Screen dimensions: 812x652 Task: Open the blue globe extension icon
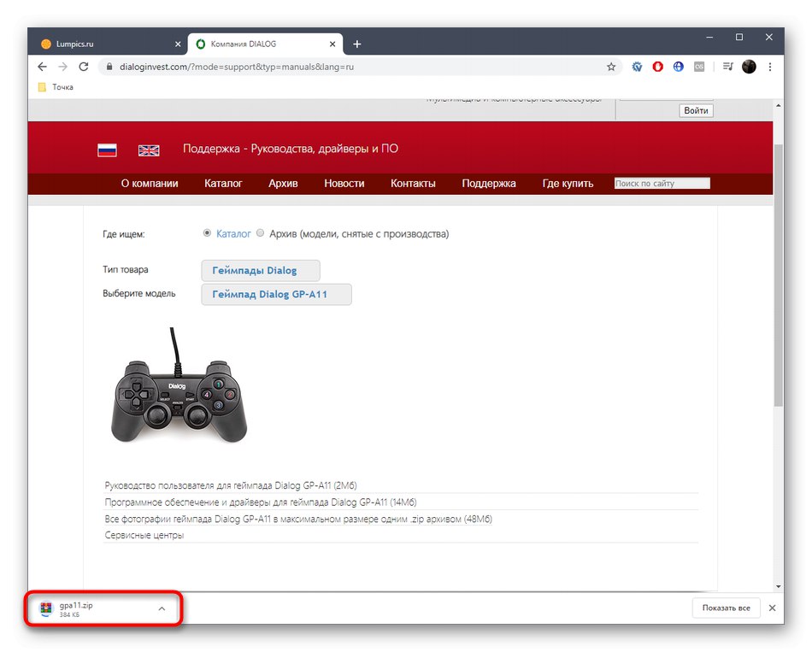pyautogui.click(x=679, y=67)
